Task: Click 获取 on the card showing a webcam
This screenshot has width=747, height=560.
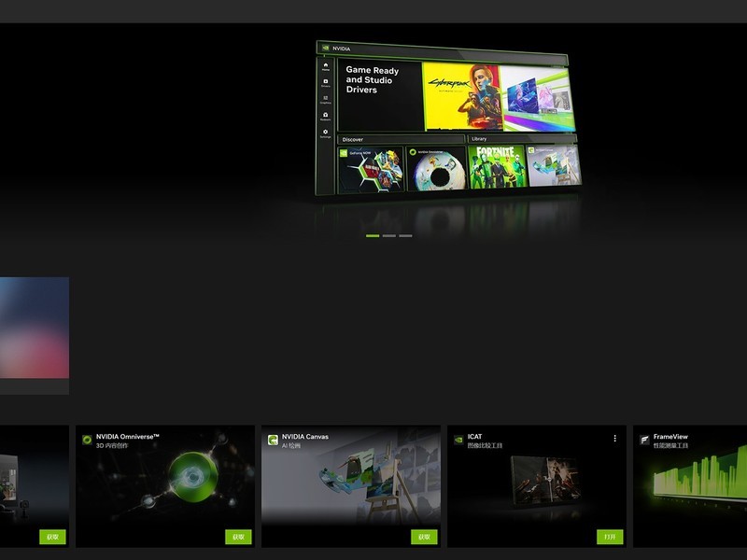Action: pyautogui.click(x=52, y=537)
